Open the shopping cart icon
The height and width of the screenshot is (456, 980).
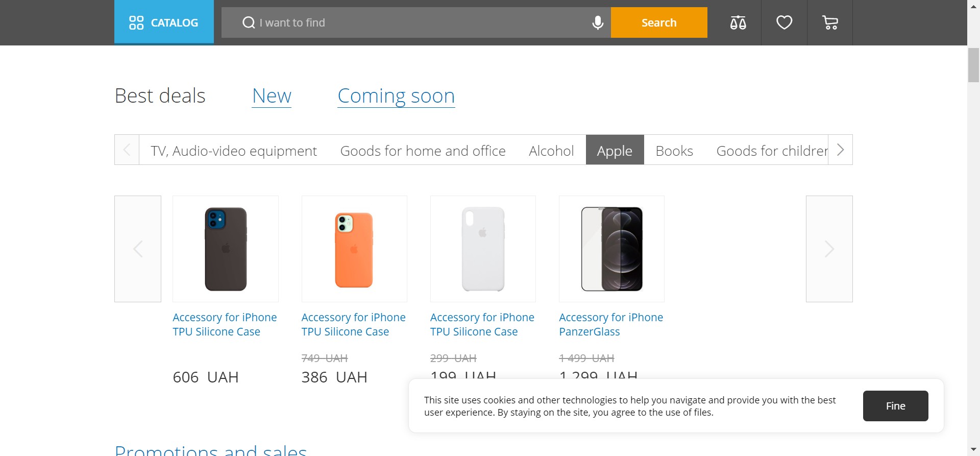coord(830,22)
